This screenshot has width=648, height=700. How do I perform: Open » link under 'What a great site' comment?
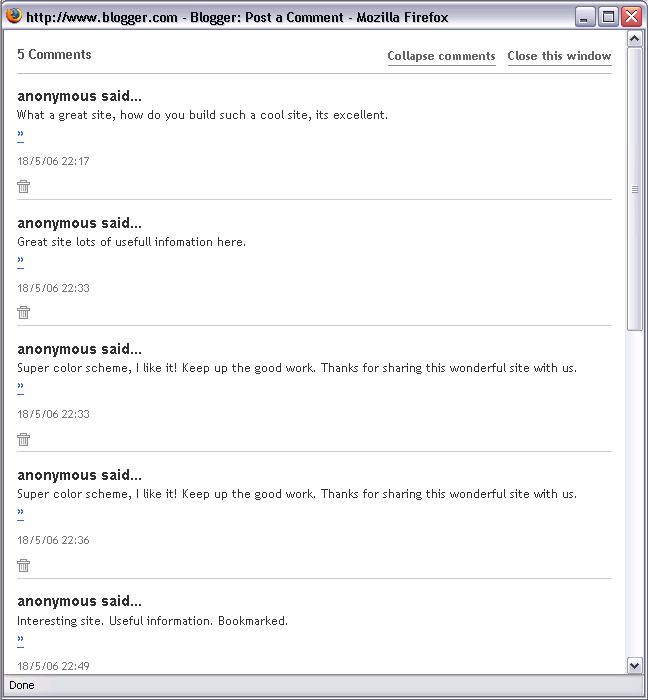[x=21, y=134]
